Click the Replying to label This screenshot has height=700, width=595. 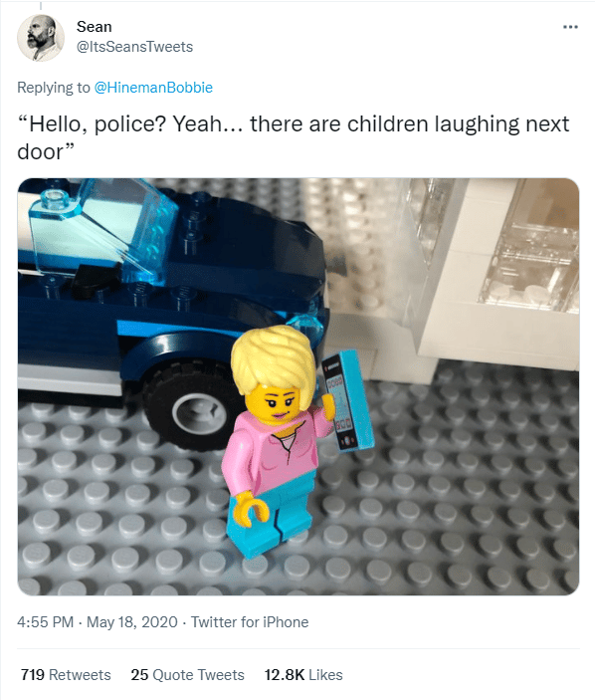coord(54,88)
